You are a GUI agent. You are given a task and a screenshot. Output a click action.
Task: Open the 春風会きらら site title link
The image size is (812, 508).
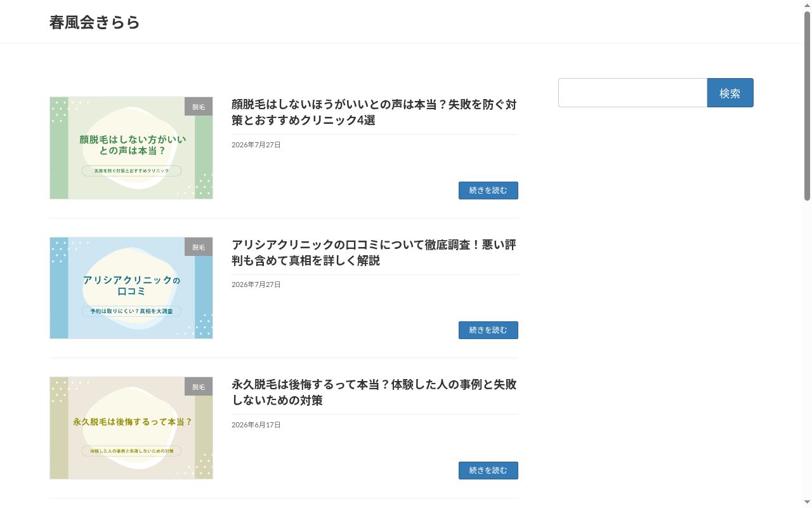pyautogui.click(x=95, y=22)
